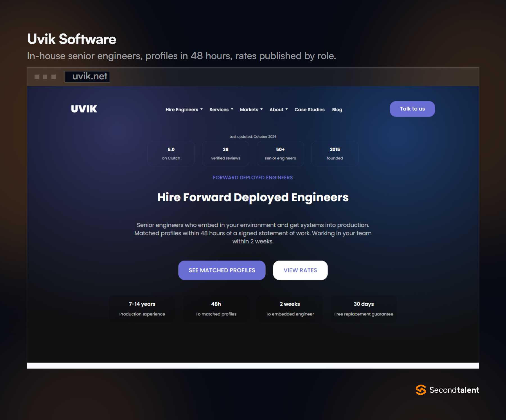This screenshot has width=506, height=420.
Task: Open the Hire Engineers dropdown menu
Action: 184,110
